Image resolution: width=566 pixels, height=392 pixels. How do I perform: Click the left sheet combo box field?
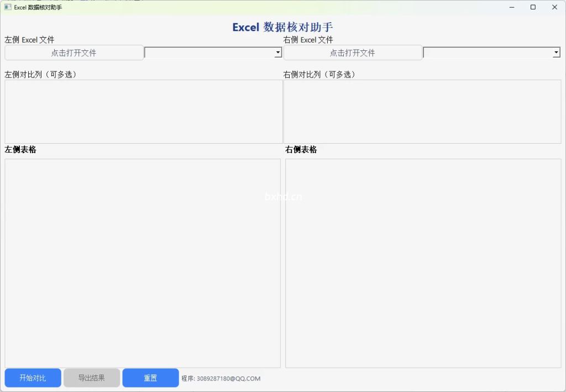point(213,53)
